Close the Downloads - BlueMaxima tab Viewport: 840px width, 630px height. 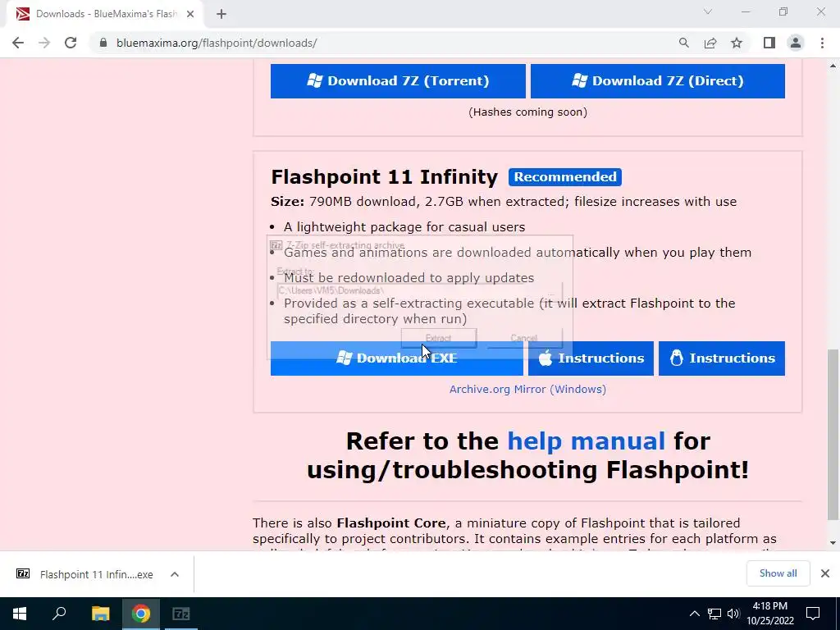coord(190,14)
